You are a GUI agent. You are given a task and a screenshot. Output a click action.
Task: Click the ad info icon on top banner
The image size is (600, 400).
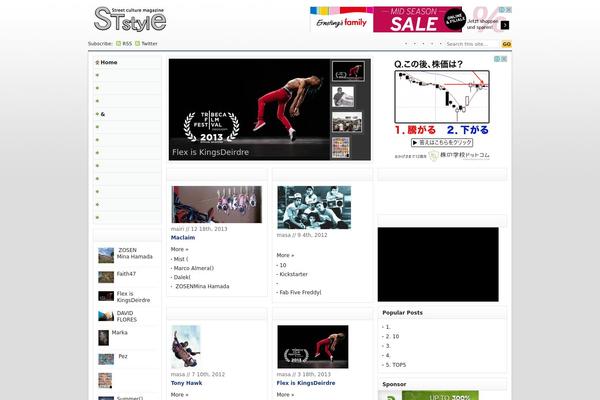(x=502, y=10)
